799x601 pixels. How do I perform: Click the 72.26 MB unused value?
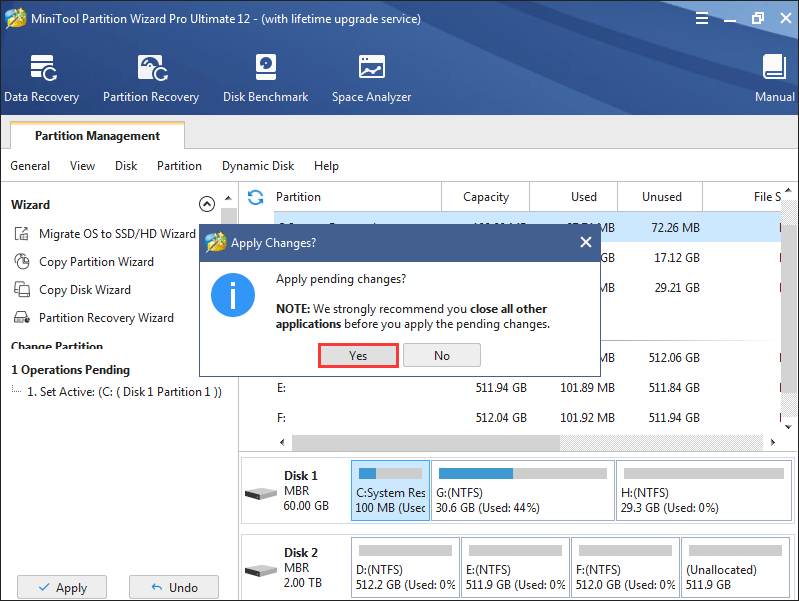click(675, 228)
